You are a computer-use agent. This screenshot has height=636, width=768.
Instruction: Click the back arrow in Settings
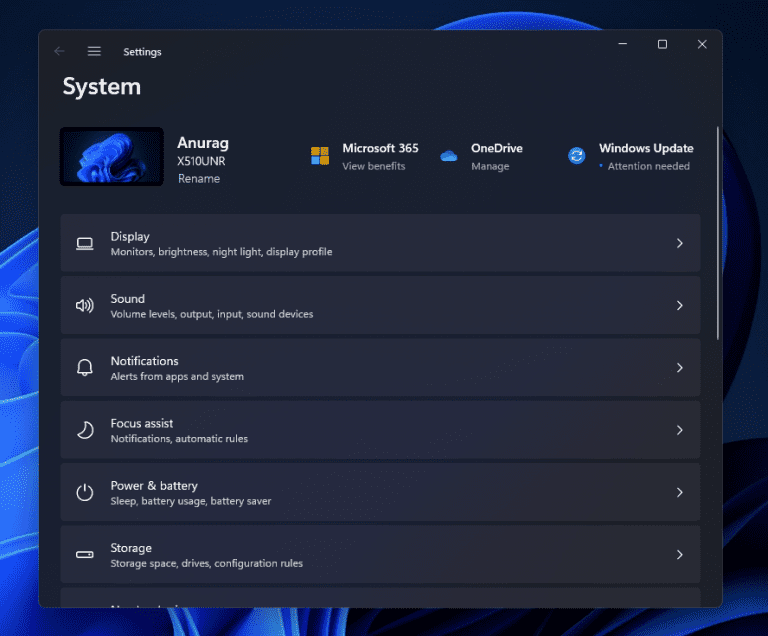59,51
